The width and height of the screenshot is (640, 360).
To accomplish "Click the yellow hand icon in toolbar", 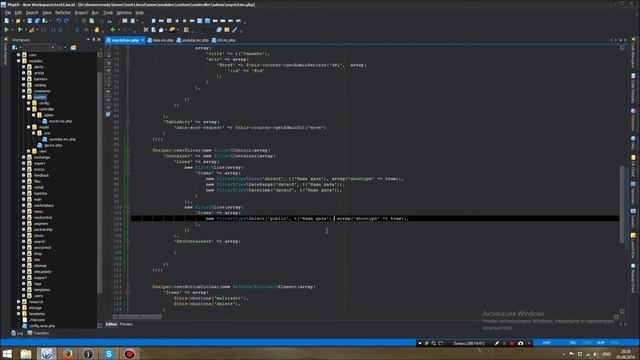I will pyautogui.click(x=97, y=30).
